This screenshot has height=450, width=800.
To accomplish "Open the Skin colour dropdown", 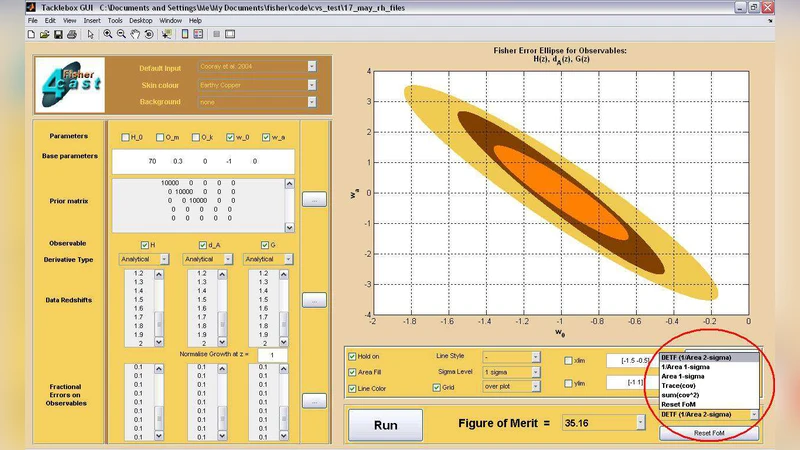I will tap(311, 84).
